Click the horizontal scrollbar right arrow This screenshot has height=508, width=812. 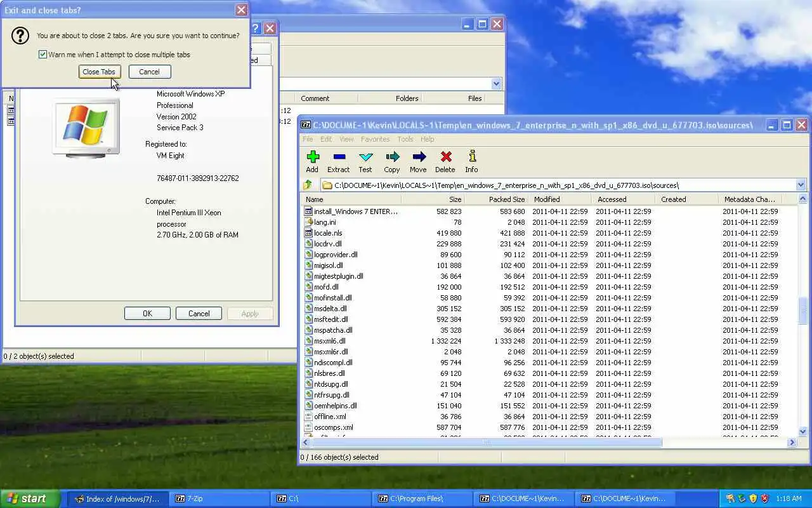click(792, 443)
